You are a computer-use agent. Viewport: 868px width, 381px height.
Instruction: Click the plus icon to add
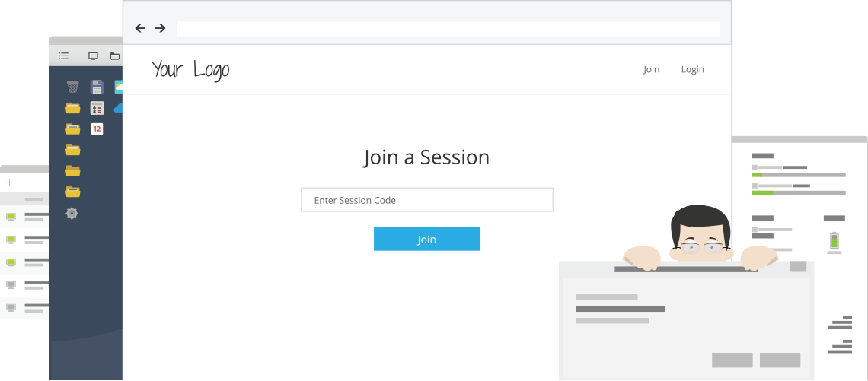pyautogui.click(x=9, y=183)
